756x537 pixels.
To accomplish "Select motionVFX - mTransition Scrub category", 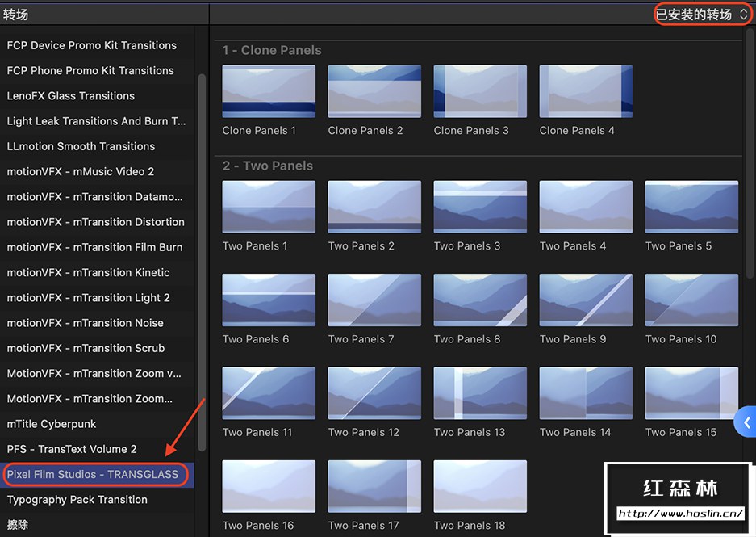I will (x=97, y=348).
